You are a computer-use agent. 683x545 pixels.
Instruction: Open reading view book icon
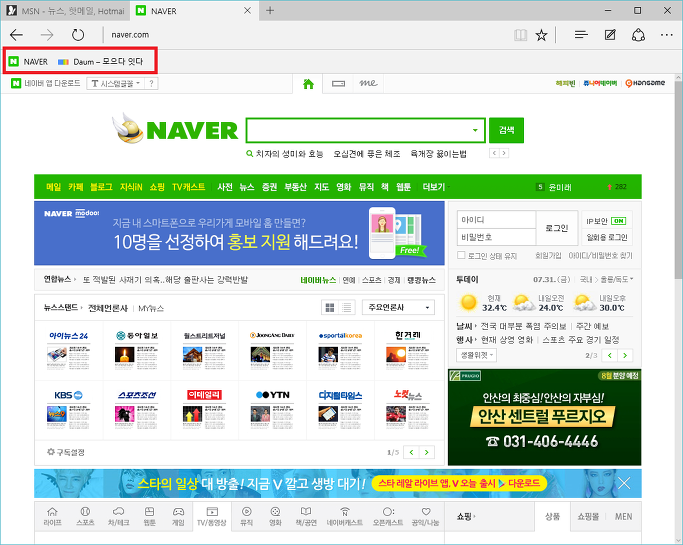[521, 35]
